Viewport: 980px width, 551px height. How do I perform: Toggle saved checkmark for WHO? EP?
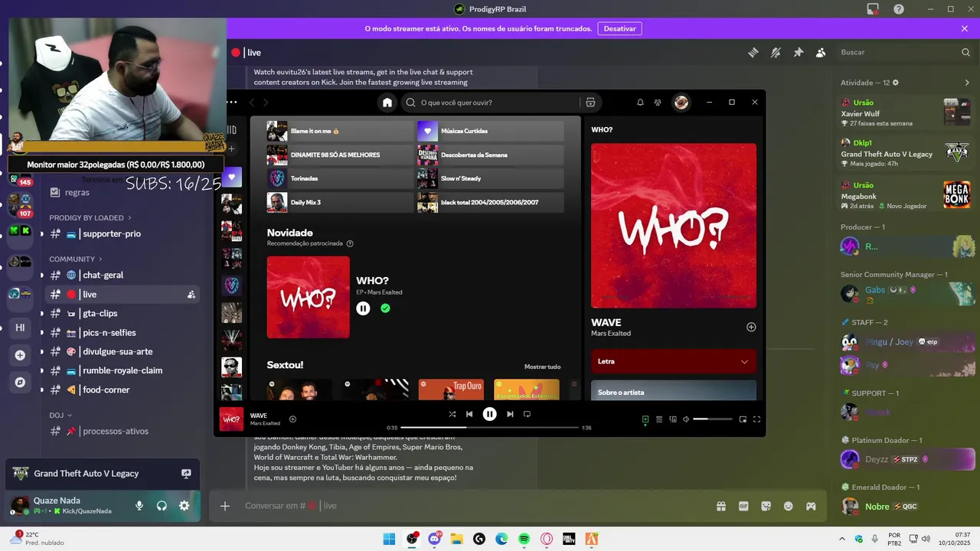click(385, 308)
